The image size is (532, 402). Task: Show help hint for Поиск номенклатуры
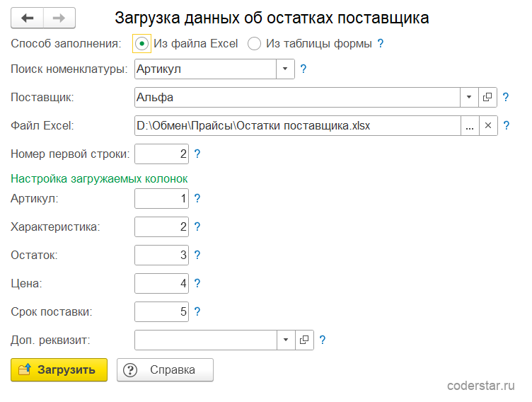click(x=303, y=69)
